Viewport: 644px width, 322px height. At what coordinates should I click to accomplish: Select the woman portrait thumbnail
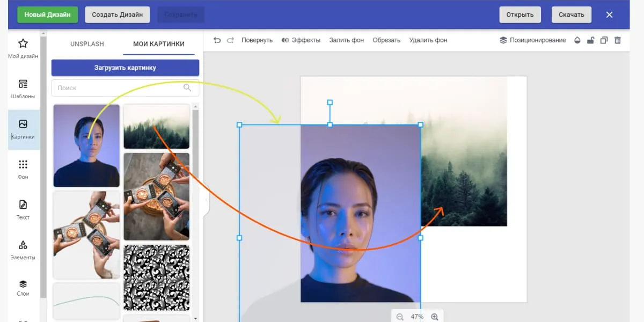[x=86, y=145]
